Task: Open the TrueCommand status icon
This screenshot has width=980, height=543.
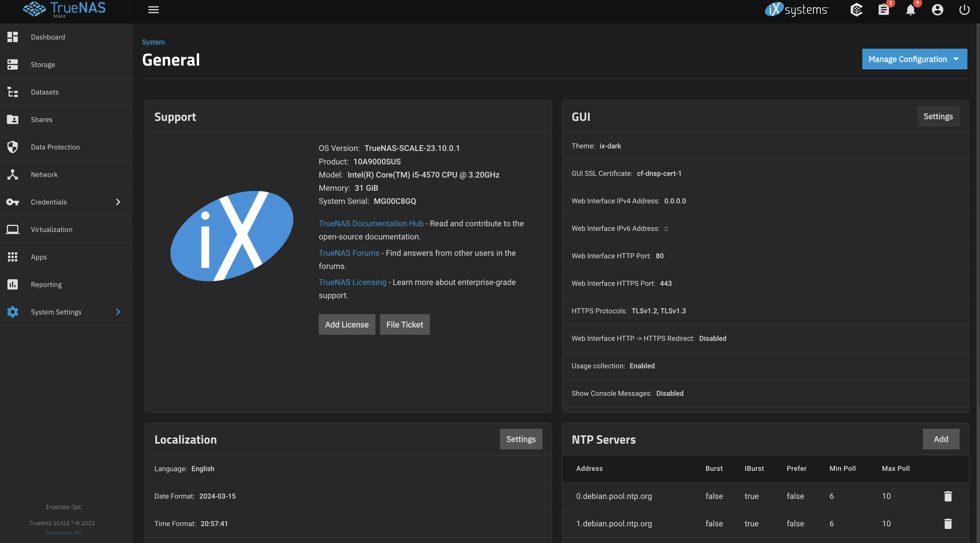Action: [856, 10]
